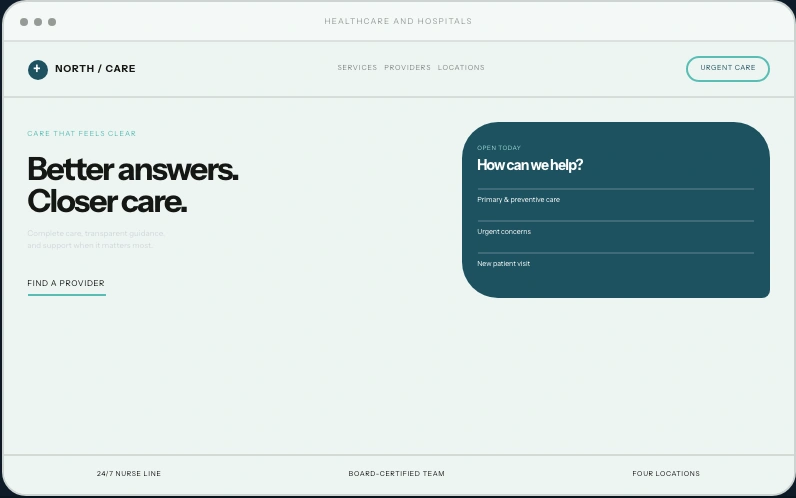Image resolution: width=796 pixels, height=498 pixels.
Task: Click the middle gray window control dot
Action: coord(38,22)
